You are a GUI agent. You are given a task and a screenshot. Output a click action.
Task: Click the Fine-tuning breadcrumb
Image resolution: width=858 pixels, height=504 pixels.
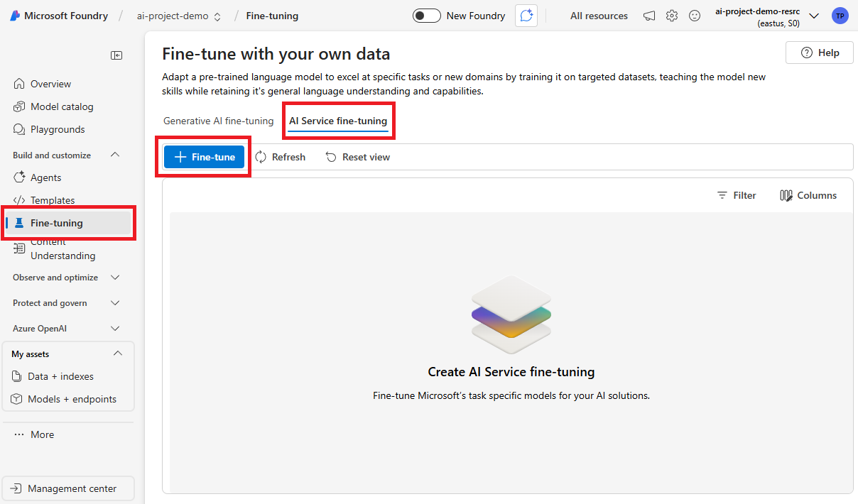(x=272, y=16)
